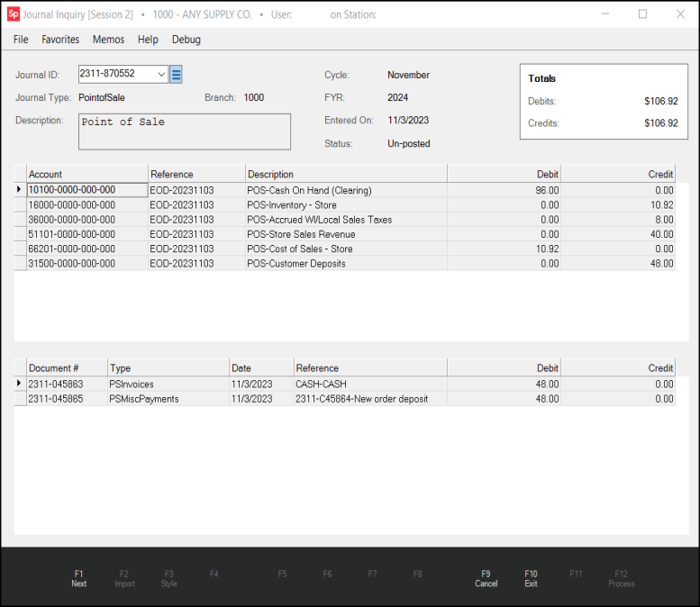Click the Date column header

pyautogui.click(x=261, y=367)
